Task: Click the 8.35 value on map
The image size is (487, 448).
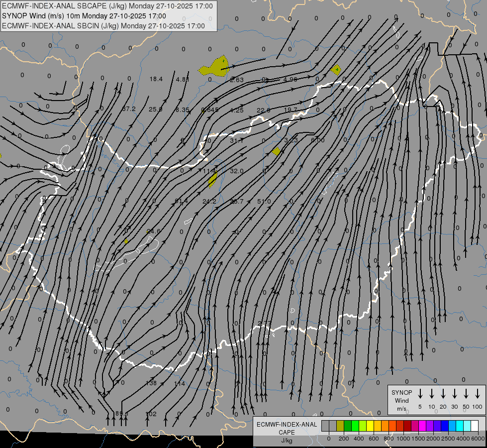Action: tap(183, 110)
